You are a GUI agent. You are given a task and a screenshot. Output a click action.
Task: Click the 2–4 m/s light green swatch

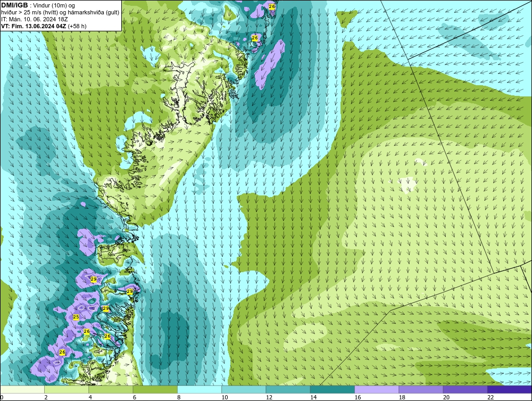[x=66, y=389]
